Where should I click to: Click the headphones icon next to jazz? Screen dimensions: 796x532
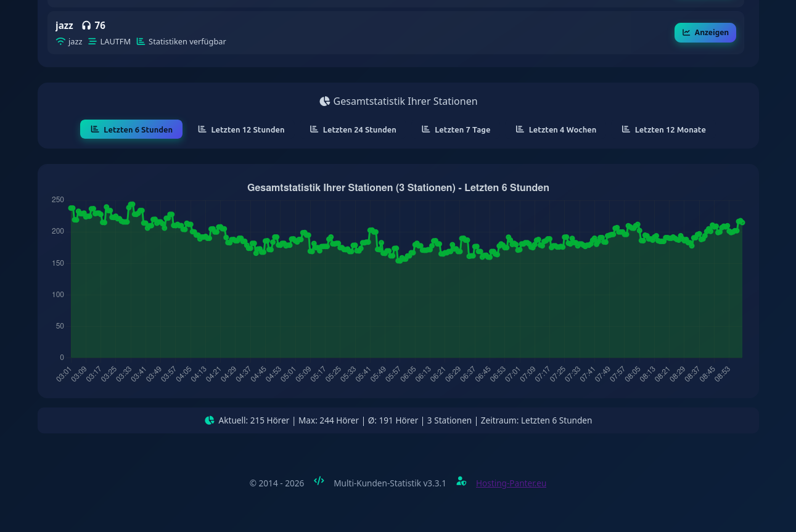click(x=86, y=26)
